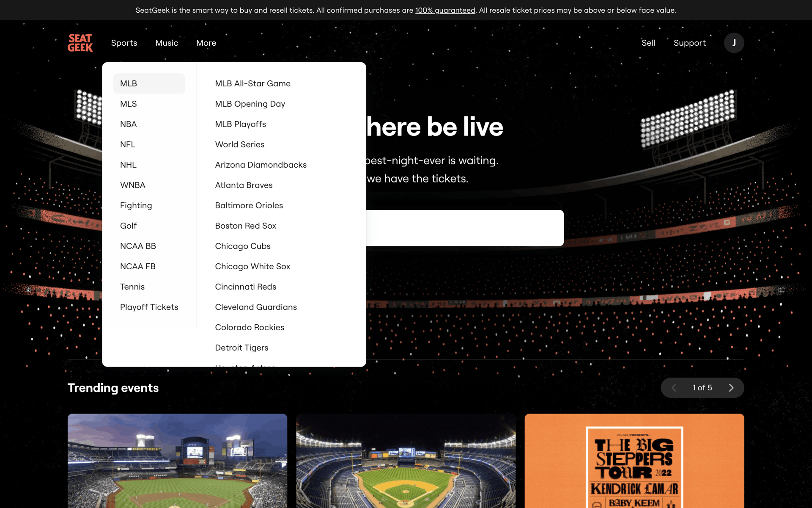Image resolution: width=812 pixels, height=508 pixels.
Task: Choose Chicago White Sox
Action: click(x=252, y=266)
